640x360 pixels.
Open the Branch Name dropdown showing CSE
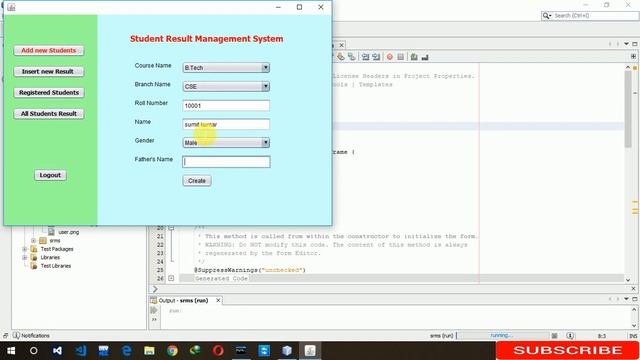click(226, 87)
